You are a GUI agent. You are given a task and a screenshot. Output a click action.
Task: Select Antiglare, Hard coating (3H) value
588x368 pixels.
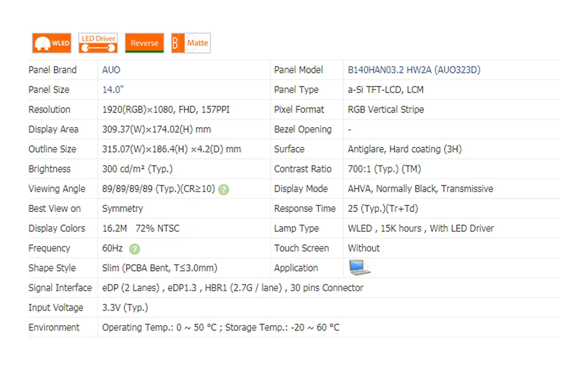[405, 150]
